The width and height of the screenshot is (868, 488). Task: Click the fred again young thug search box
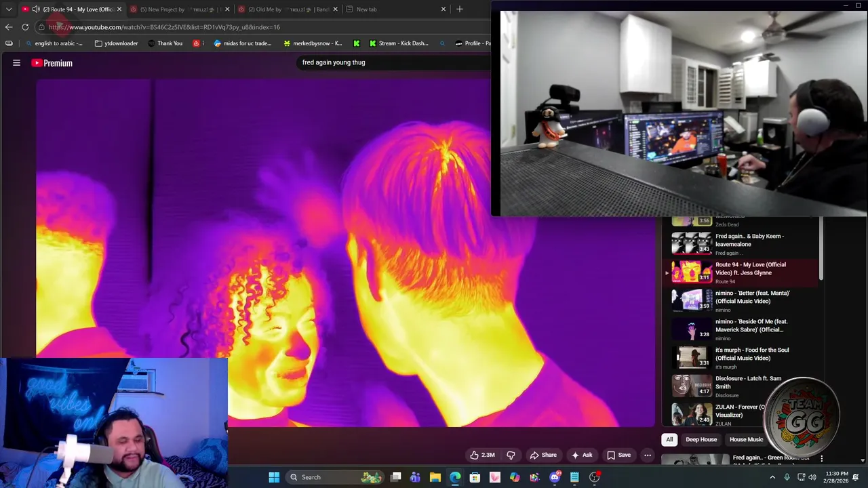tap(393, 62)
